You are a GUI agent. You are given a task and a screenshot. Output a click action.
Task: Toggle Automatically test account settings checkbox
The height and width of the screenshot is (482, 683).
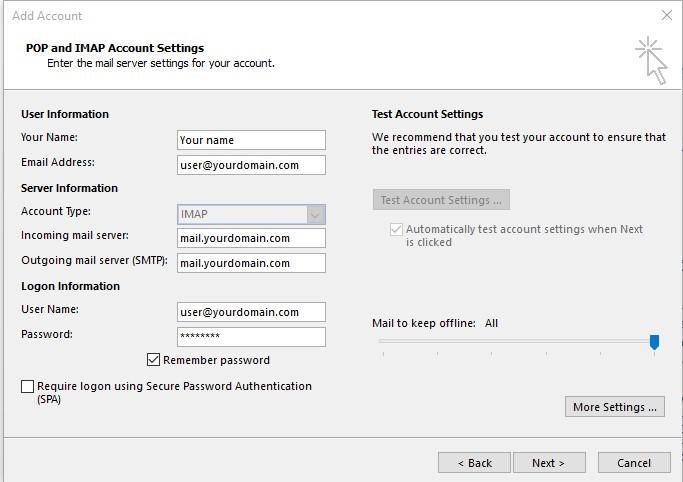point(396,229)
